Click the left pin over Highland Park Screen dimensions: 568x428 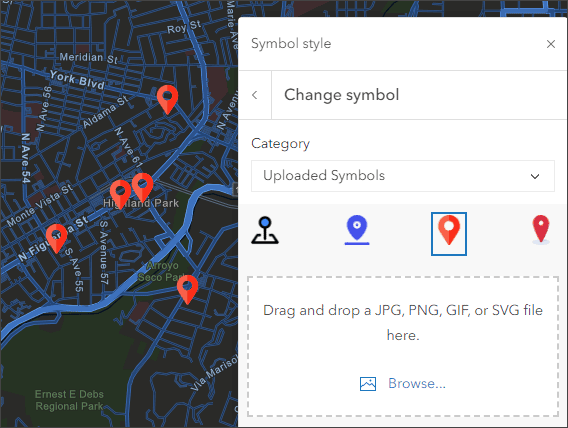[x=120, y=194]
